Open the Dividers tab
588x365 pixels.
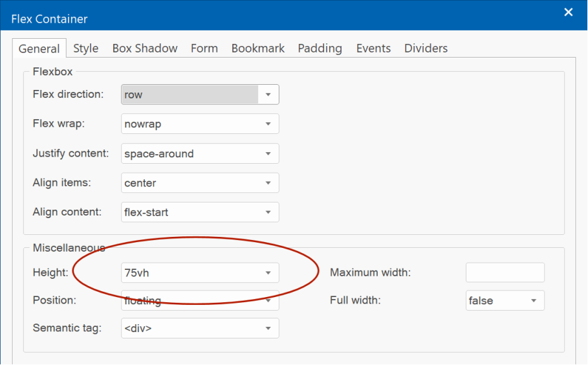coord(426,49)
